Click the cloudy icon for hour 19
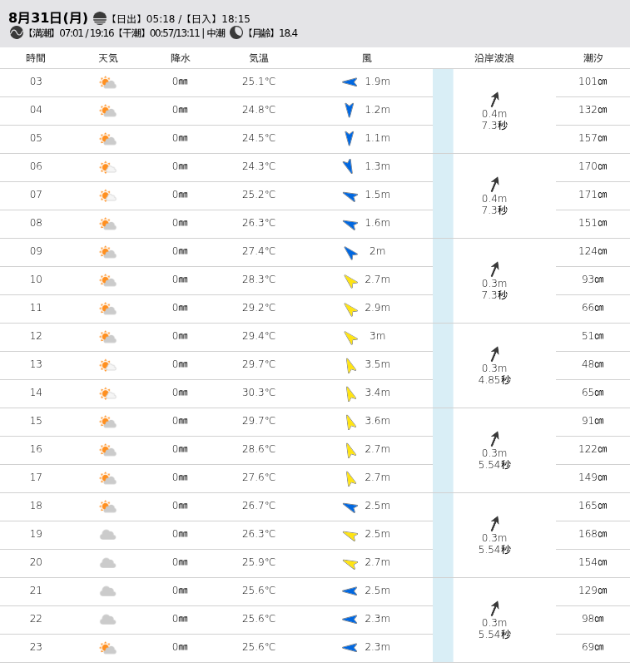630x672 pixels. [x=107, y=535]
